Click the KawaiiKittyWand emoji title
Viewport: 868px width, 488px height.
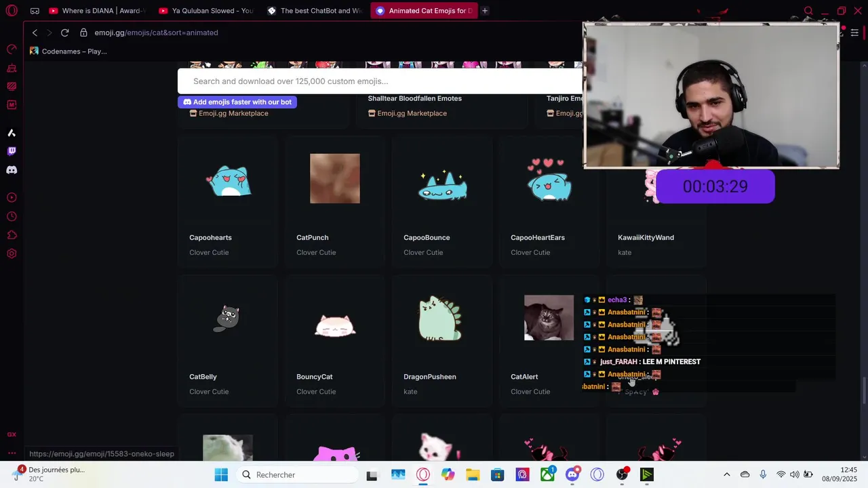click(646, 238)
